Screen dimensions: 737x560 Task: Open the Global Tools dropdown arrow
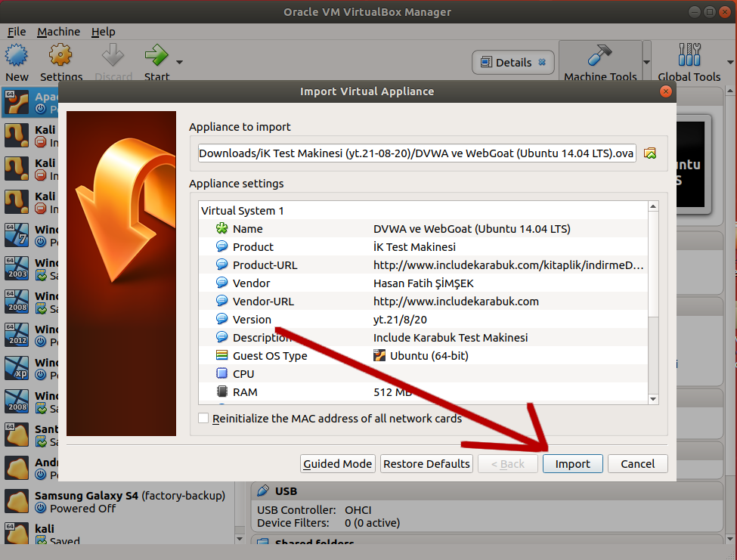coord(730,62)
